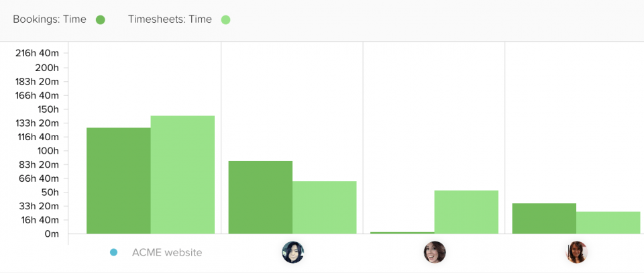Click third column thin bookings bar
The height and width of the screenshot is (273, 644).
(x=402, y=233)
